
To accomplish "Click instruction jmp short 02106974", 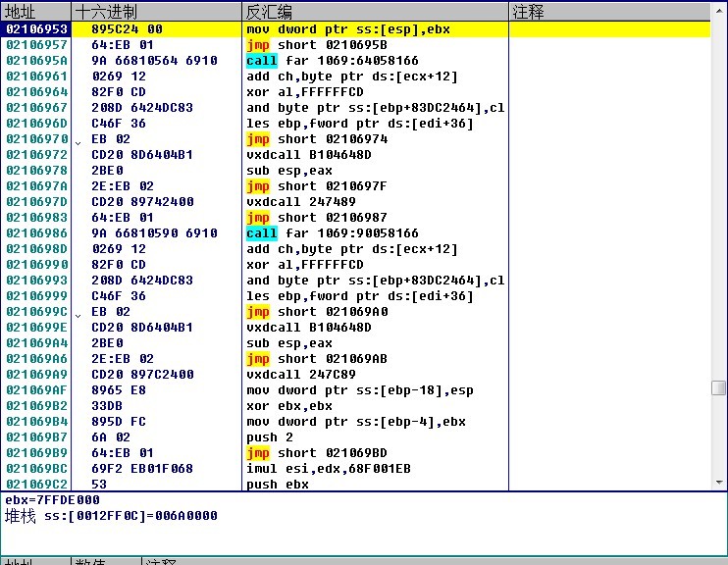I will tap(317, 139).
